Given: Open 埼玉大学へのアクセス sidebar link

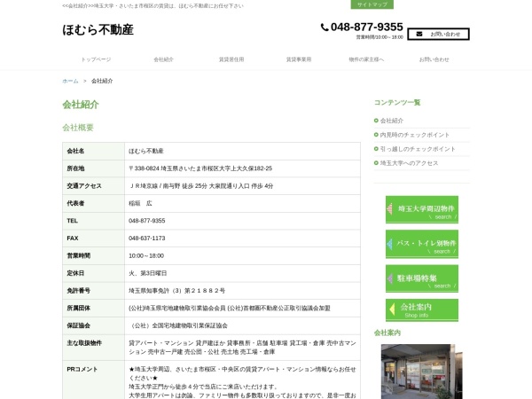Looking at the screenshot, I should pos(409,163).
